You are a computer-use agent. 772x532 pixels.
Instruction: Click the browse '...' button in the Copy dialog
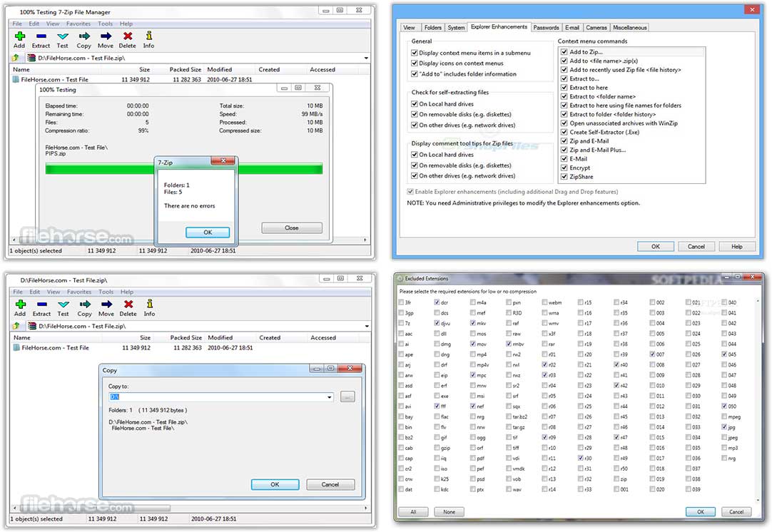[x=347, y=397]
